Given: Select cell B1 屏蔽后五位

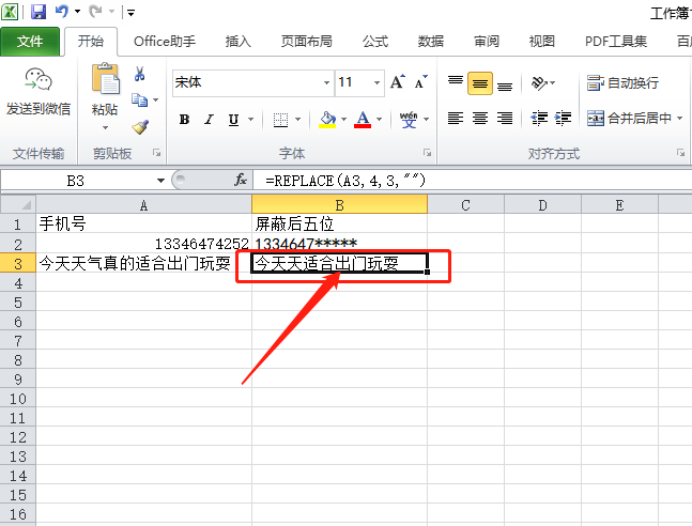Looking at the screenshot, I should (339, 224).
